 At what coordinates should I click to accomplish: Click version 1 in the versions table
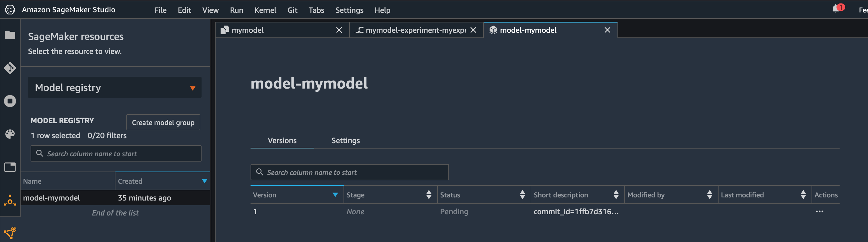[x=255, y=211]
